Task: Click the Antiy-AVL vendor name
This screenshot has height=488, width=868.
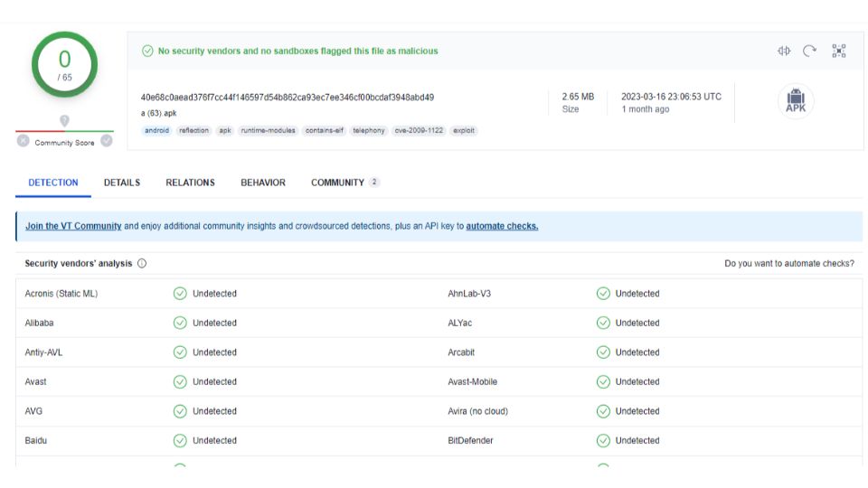Action: (43, 352)
